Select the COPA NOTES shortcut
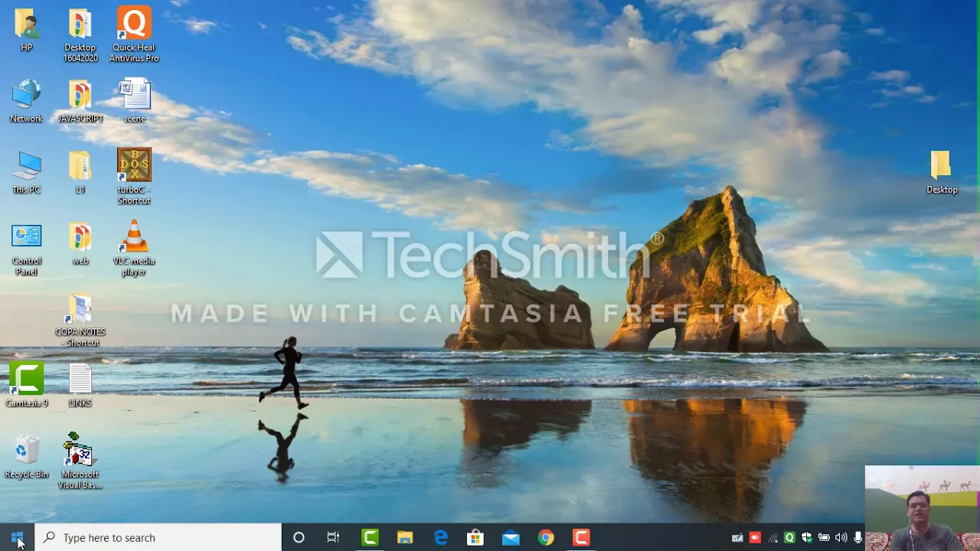The width and height of the screenshot is (980, 551). click(80, 320)
